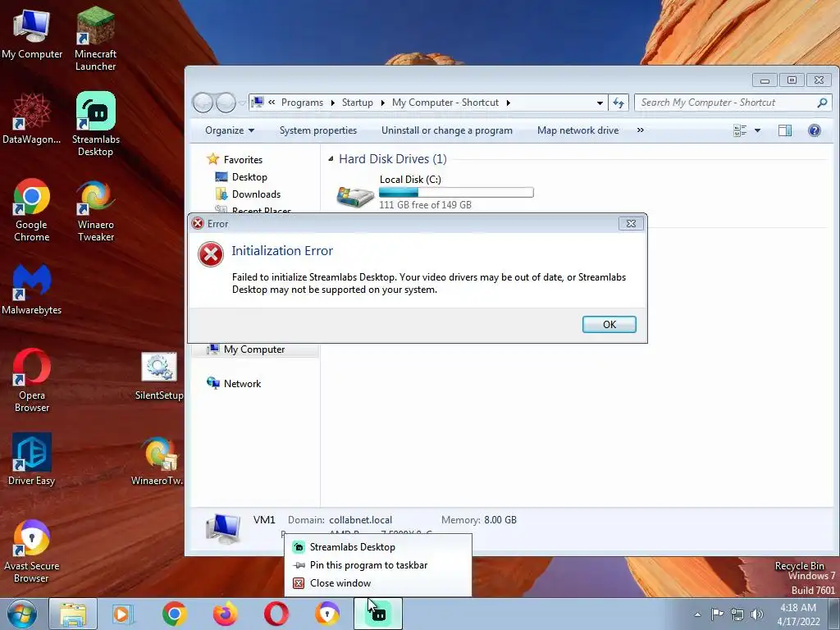This screenshot has height=630, width=840.
Task: Click the VM1 computer name
Action: click(264, 519)
